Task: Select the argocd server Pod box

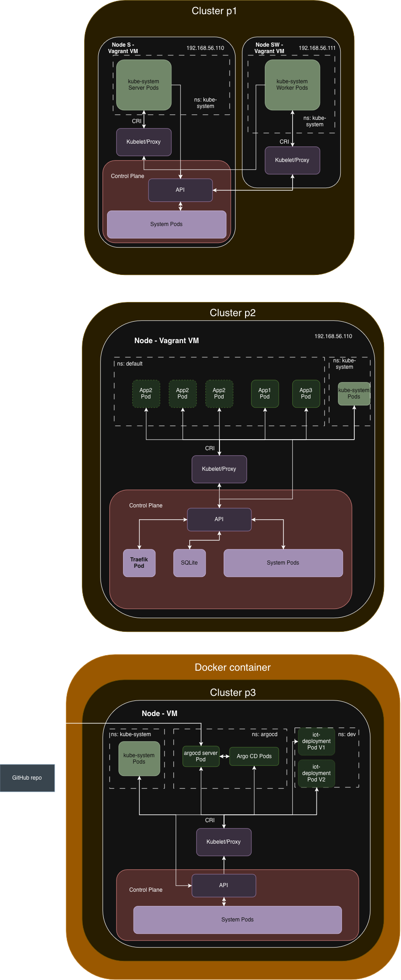Action: click(x=201, y=756)
